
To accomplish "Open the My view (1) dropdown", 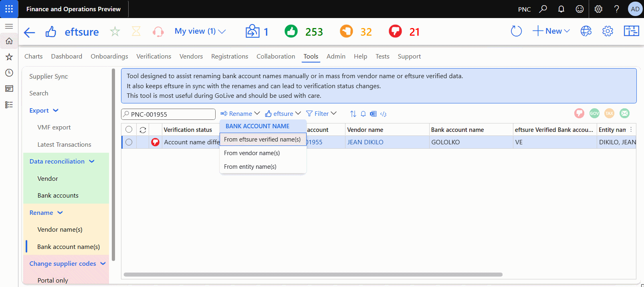I will (x=200, y=31).
